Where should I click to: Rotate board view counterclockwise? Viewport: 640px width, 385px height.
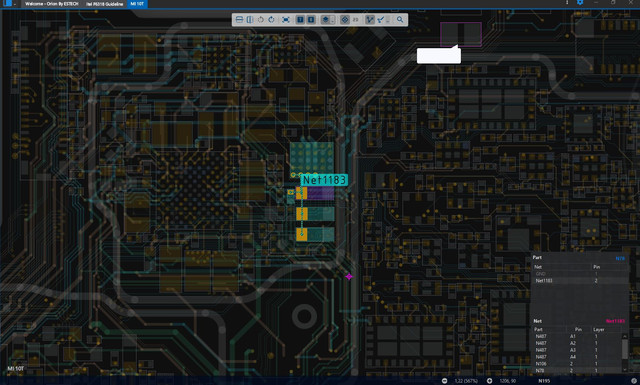point(261,20)
